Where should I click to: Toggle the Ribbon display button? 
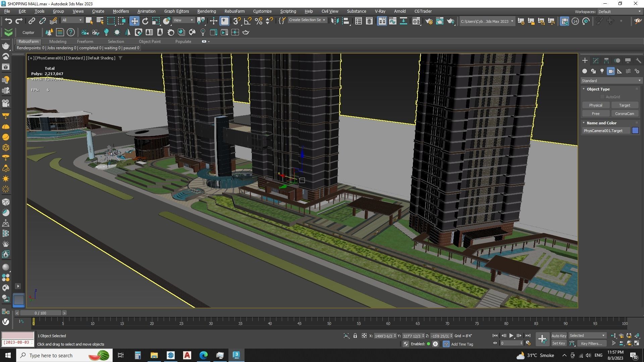[382, 21]
